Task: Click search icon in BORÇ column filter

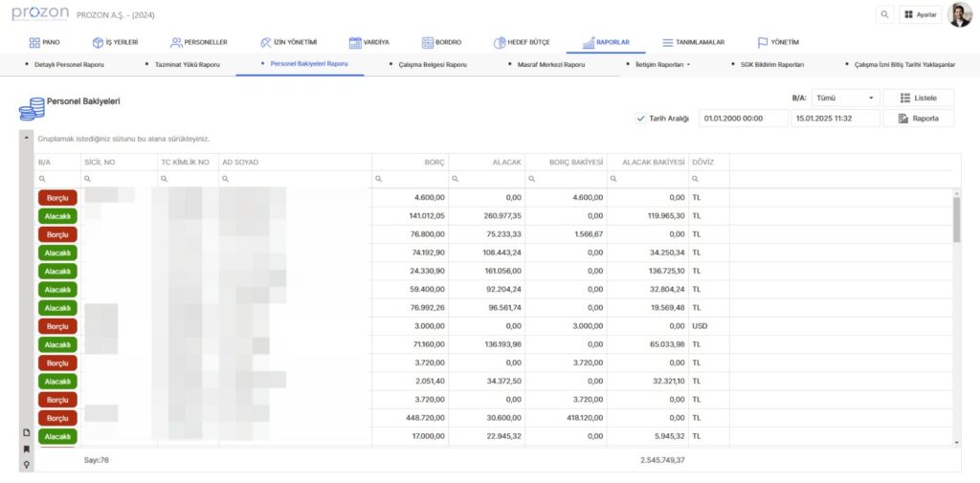Action: click(x=379, y=179)
